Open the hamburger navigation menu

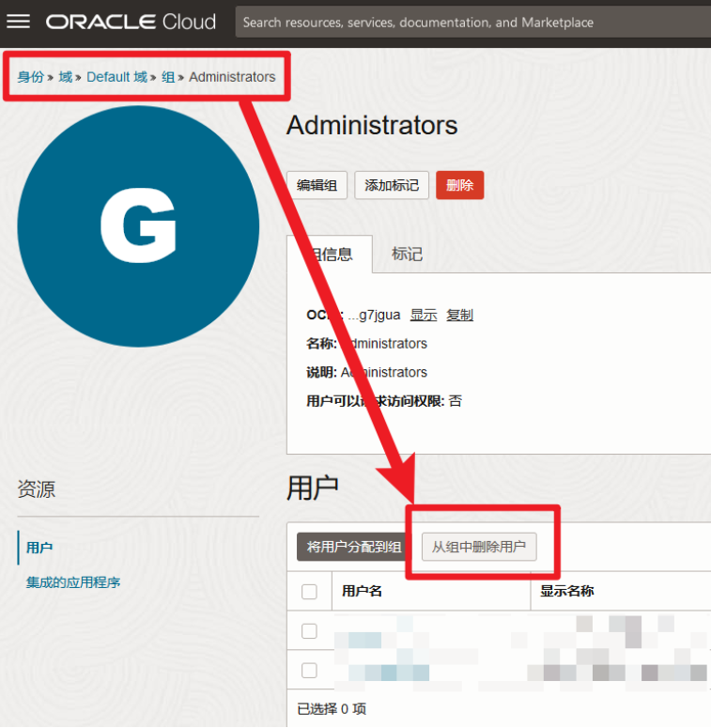19,22
